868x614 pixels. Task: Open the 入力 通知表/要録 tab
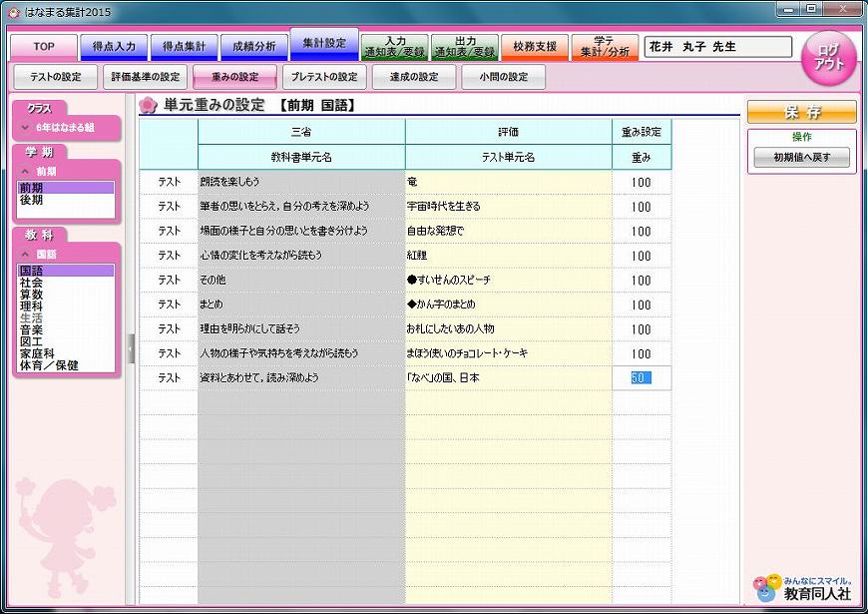click(395, 47)
